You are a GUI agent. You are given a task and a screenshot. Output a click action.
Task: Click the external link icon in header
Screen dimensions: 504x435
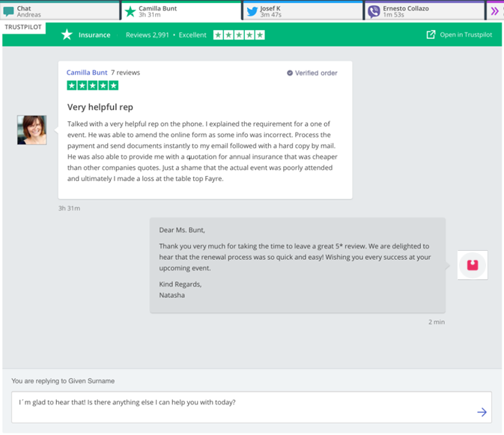coord(431,34)
